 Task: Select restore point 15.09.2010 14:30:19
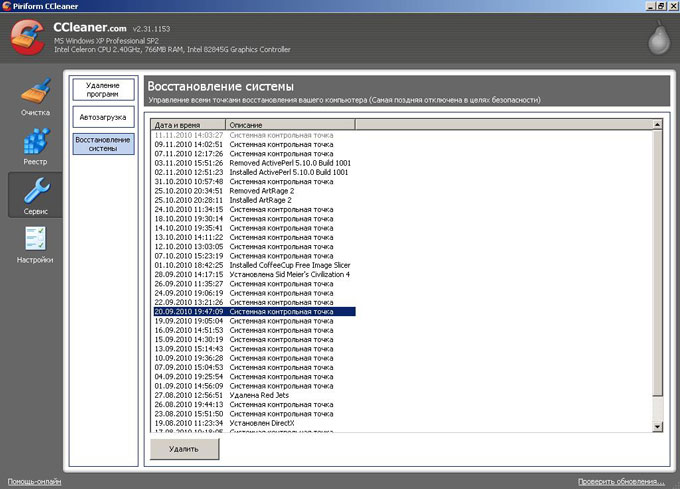tap(255, 339)
